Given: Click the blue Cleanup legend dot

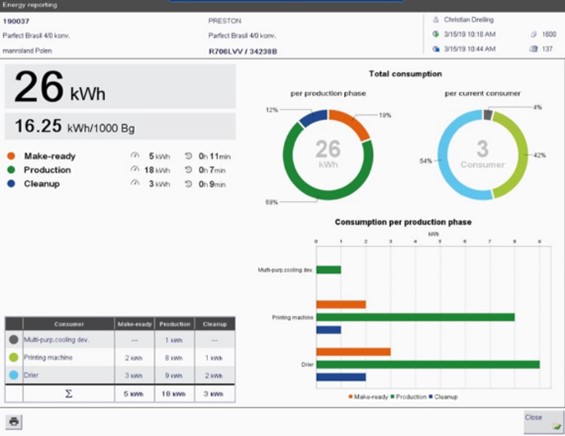Looking at the screenshot, I should [x=11, y=184].
